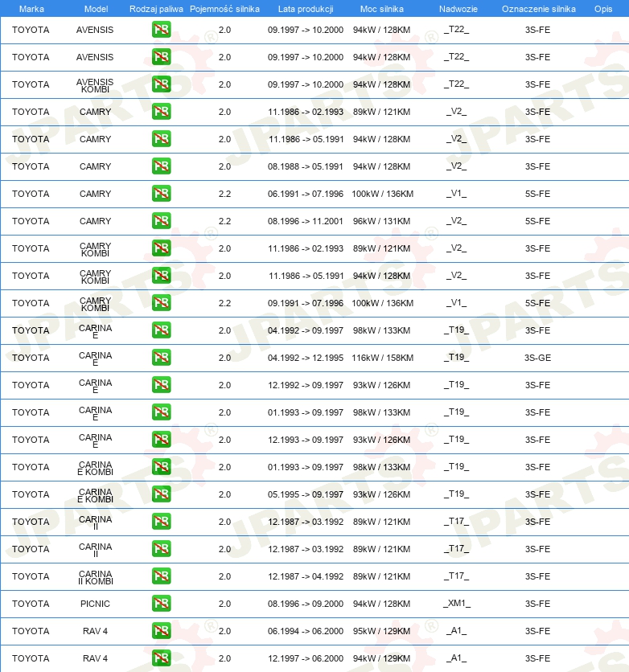Click fuel icon in CARINA E KOMBI 93kW row

[x=161, y=494]
